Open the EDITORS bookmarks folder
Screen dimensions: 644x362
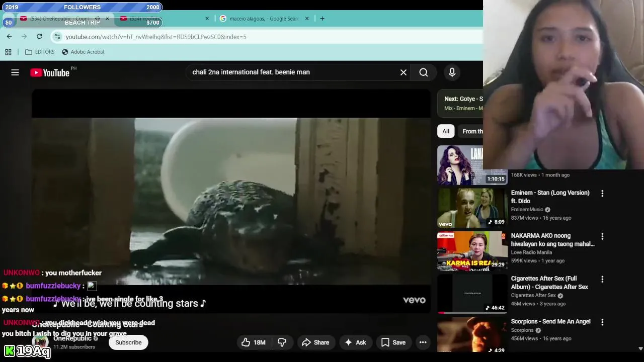pyautogui.click(x=40, y=52)
